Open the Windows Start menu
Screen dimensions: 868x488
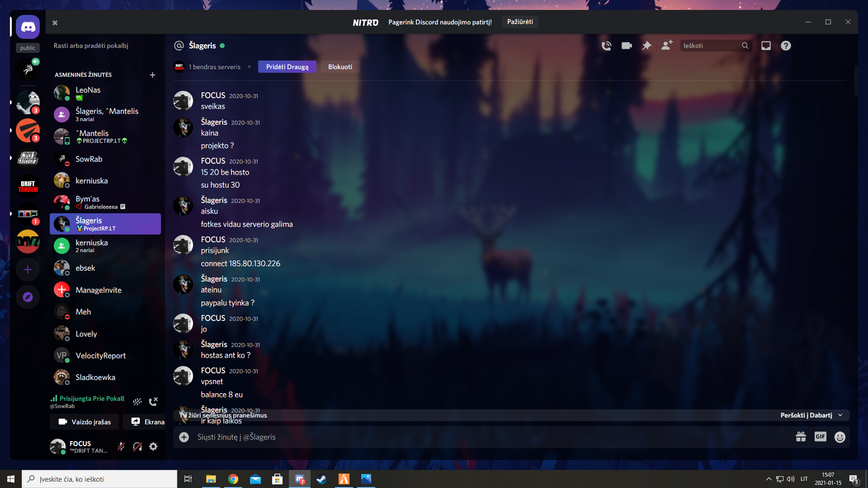[x=11, y=479]
